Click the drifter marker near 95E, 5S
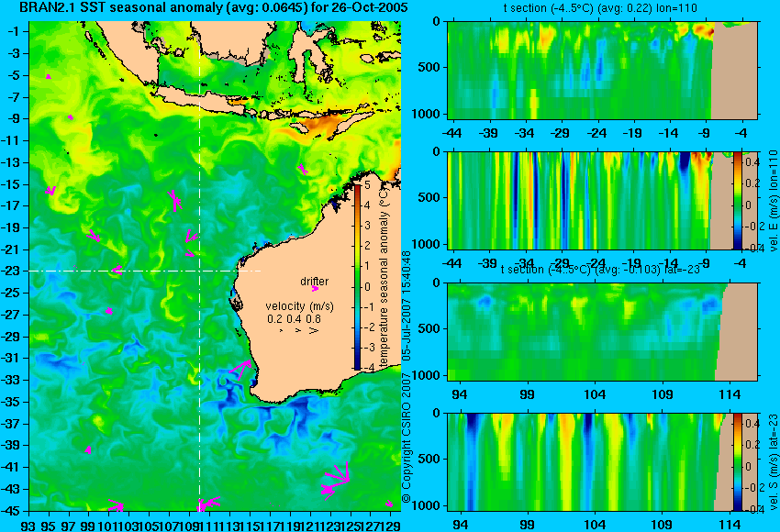780x532 pixels. coord(49,76)
